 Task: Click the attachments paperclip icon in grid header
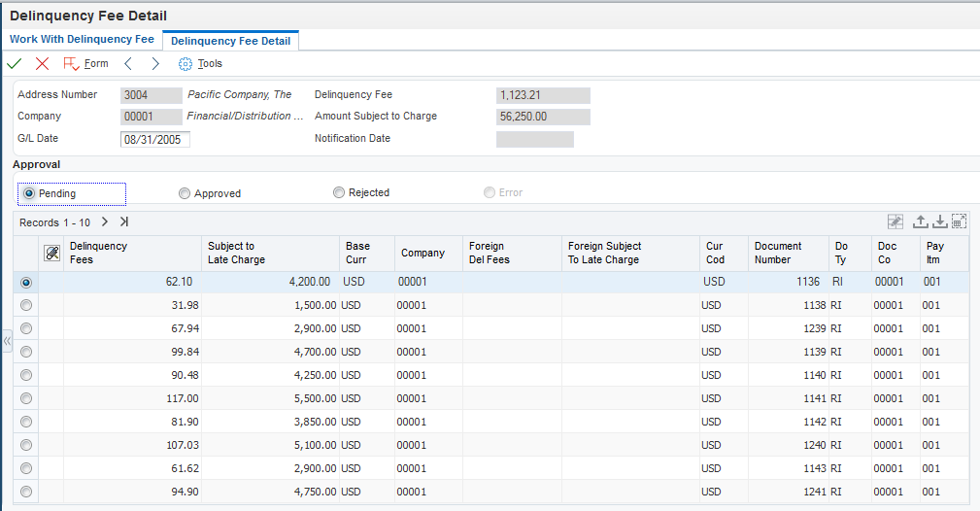tap(52, 253)
